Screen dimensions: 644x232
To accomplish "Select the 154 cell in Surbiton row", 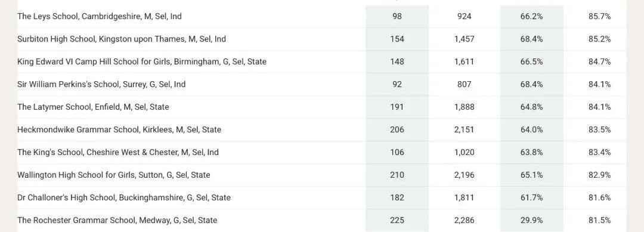I will (x=397, y=39).
